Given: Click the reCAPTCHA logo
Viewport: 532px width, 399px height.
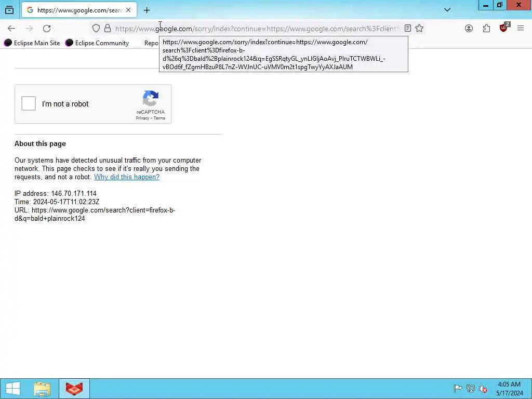Looking at the screenshot, I should [151, 98].
